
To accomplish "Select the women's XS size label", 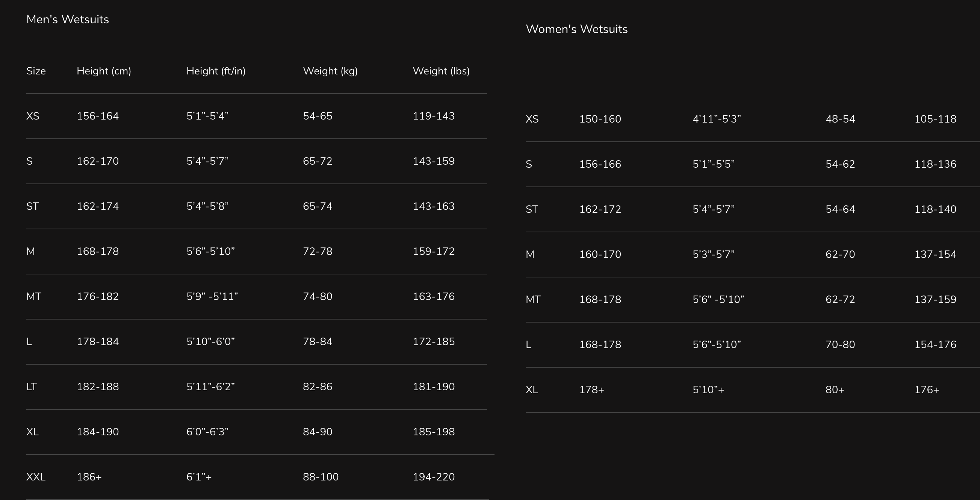I will coord(532,119).
